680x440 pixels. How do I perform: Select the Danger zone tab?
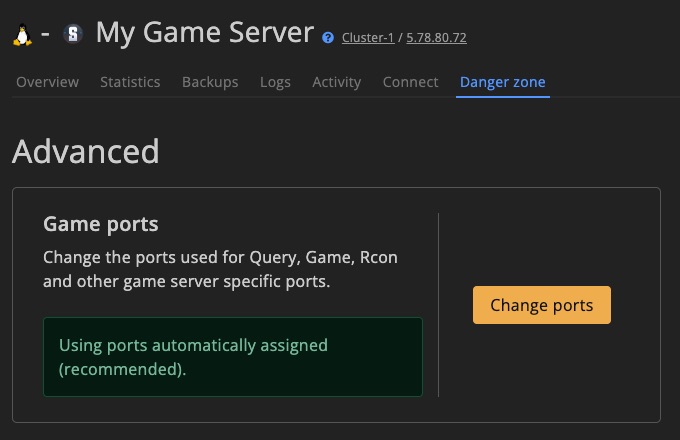(503, 82)
